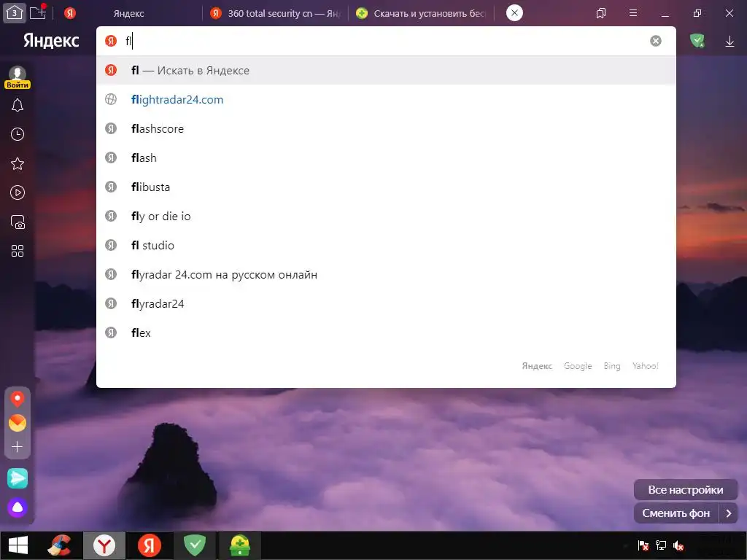Take a screenshot with sidebar camera icon
This screenshot has height=560, width=747.
click(18, 222)
